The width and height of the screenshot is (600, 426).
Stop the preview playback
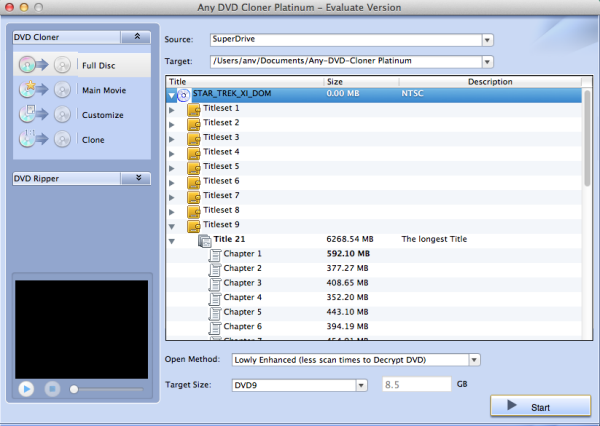(52, 389)
